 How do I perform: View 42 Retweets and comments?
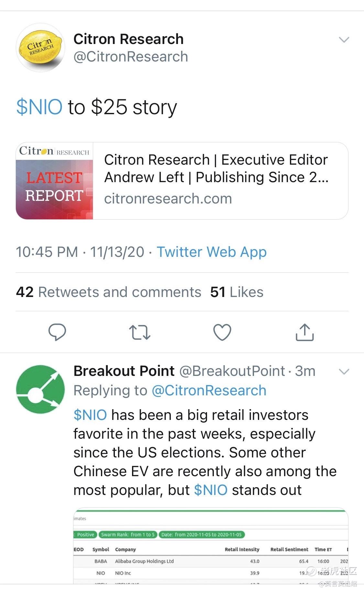108,292
